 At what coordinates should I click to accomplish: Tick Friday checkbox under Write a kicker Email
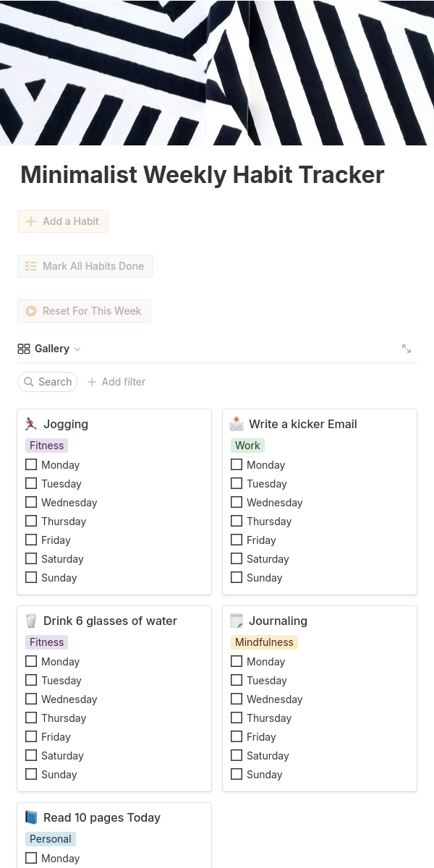237,540
